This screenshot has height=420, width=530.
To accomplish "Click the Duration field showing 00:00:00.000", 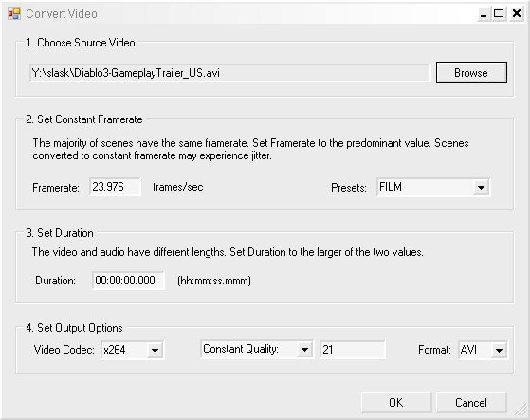I will pos(128,280).
